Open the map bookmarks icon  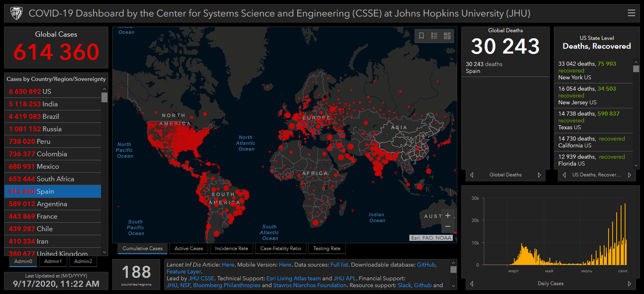pyautogui.click(x=421, y=36)
